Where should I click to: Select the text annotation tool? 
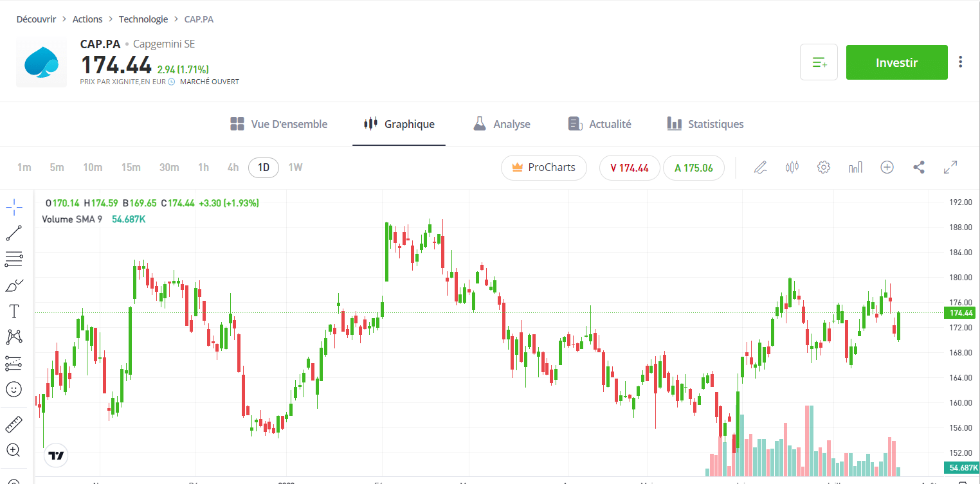pos(14,311)
